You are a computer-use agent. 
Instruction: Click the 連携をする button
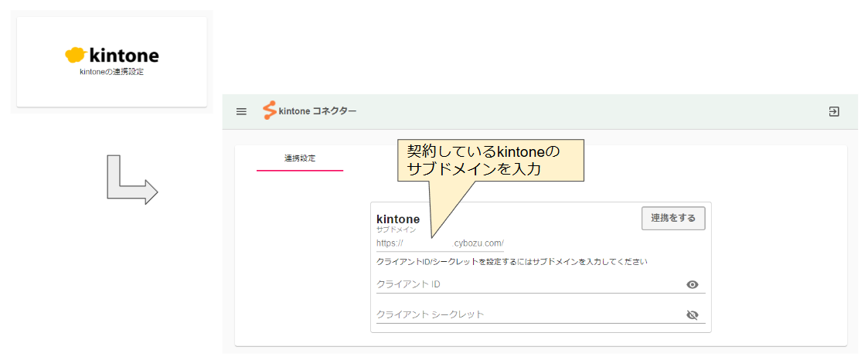[x=673, y=218]
